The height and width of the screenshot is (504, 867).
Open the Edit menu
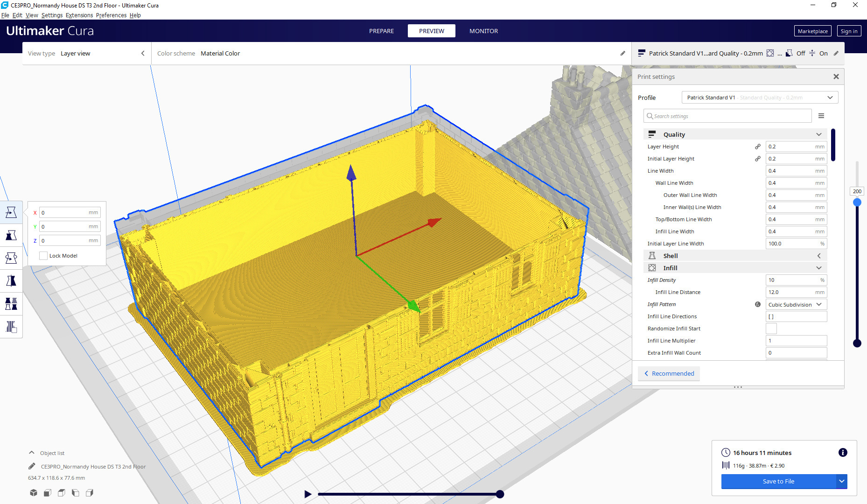click(17, 15)
